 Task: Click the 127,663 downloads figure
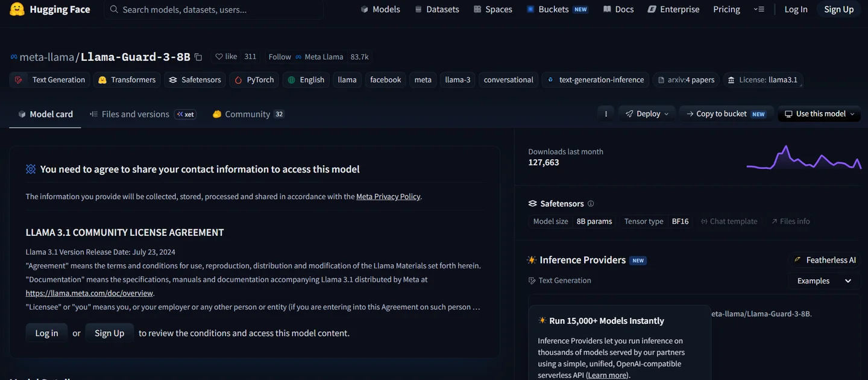click(544, 163)
